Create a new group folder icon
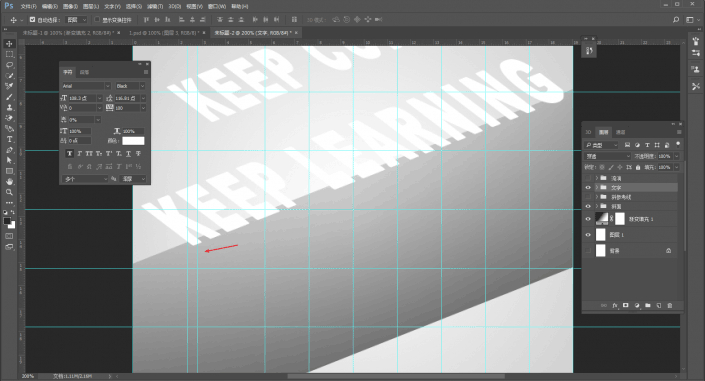Viewport: 705px width, 381px height. tap(648, 305)
